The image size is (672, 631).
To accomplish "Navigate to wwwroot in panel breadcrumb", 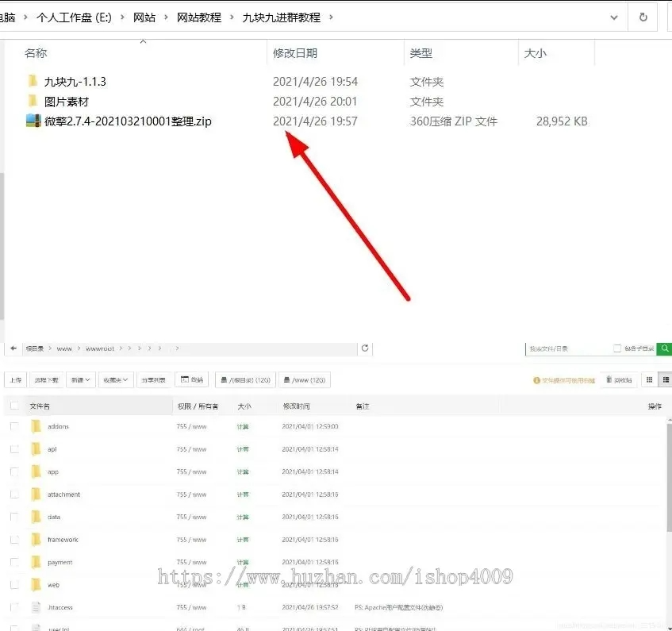I will click(x=100, y=348).
